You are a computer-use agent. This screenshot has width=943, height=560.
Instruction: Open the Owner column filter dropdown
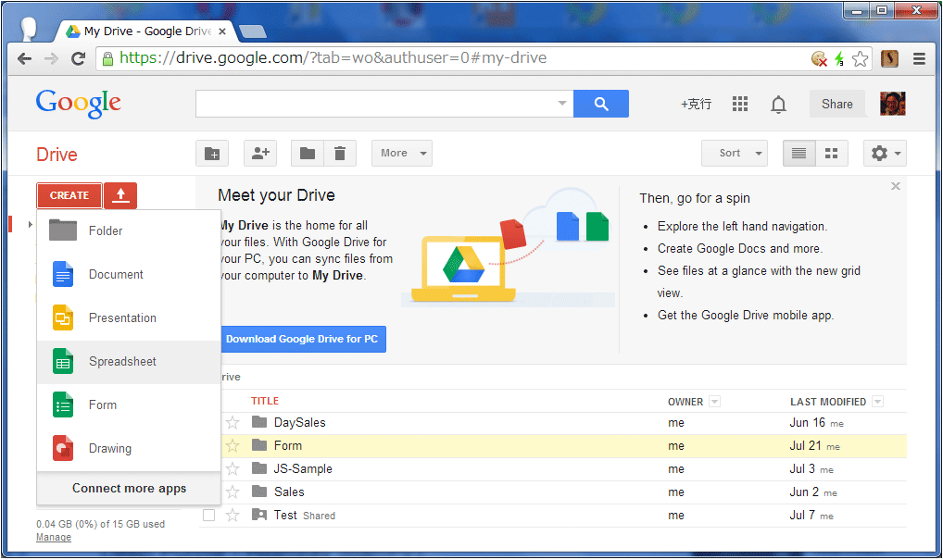click(714, 402)
